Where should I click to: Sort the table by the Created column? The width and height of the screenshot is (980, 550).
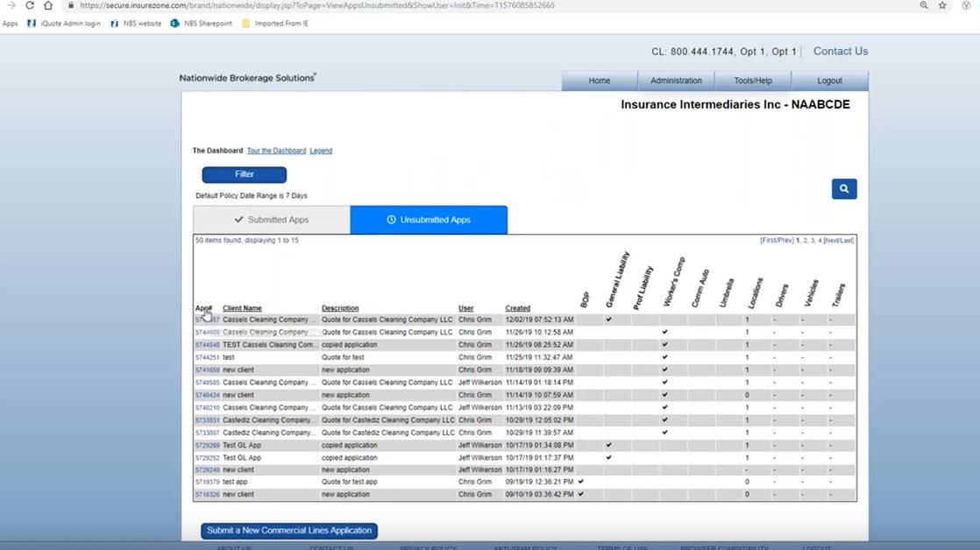517,308
